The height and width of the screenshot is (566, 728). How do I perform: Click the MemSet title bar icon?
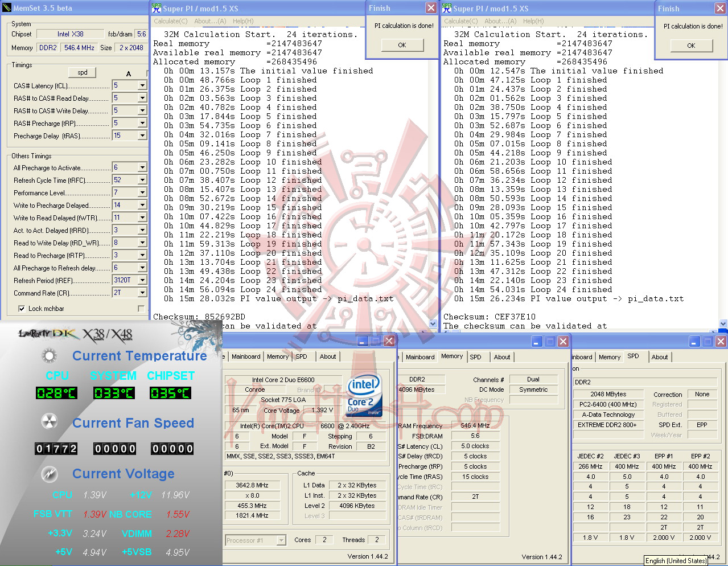pos(7,8)
